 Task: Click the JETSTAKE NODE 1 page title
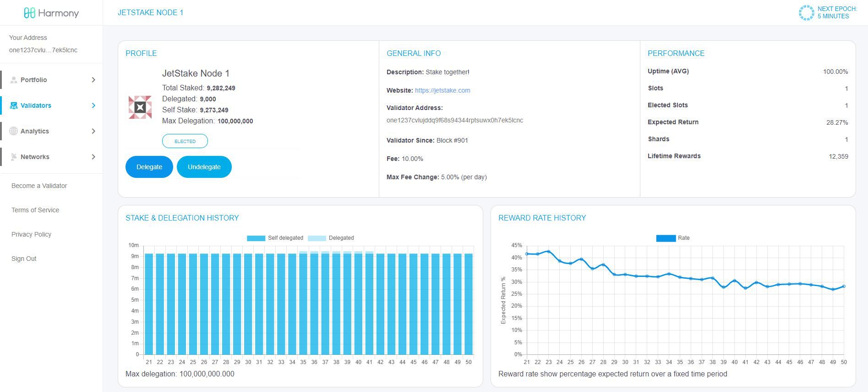pos(151,13)
